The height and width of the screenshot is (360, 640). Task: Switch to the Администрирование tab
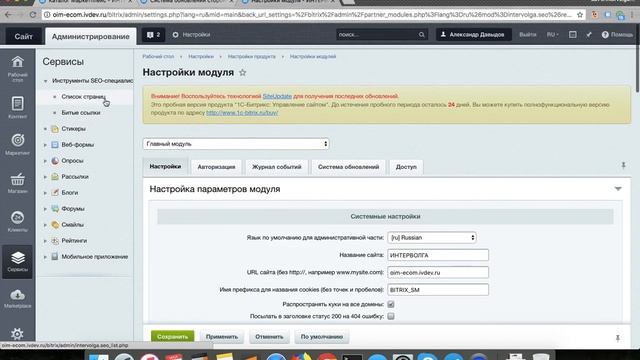click(91, 36)
